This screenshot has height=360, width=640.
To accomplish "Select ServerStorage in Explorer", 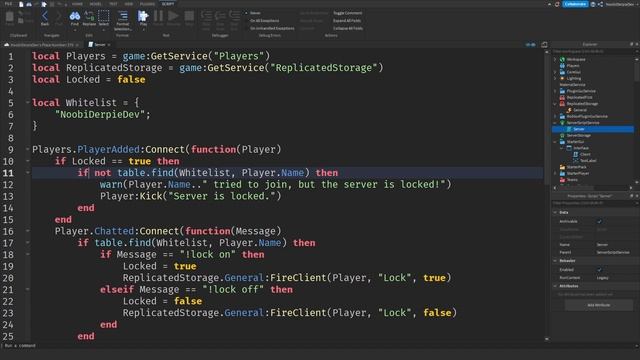I will pyautogui.click(x=578, y=136).
